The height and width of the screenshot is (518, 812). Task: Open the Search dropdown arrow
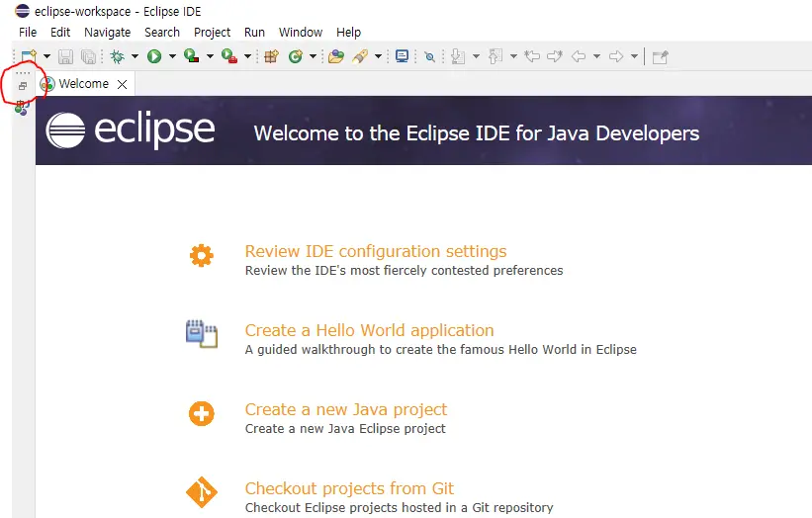pyautogui.click(x=378, y=56)
